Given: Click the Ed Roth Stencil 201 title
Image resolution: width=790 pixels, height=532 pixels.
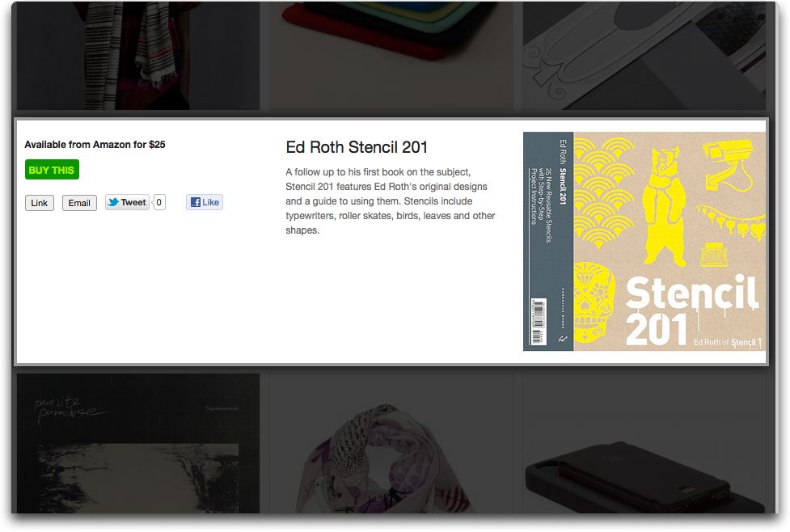Looking at the screenshot, I should (357, 147).
